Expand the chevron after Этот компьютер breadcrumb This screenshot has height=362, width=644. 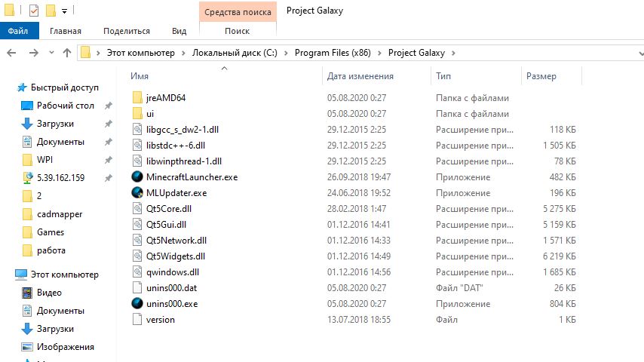(x=183, y=53)
